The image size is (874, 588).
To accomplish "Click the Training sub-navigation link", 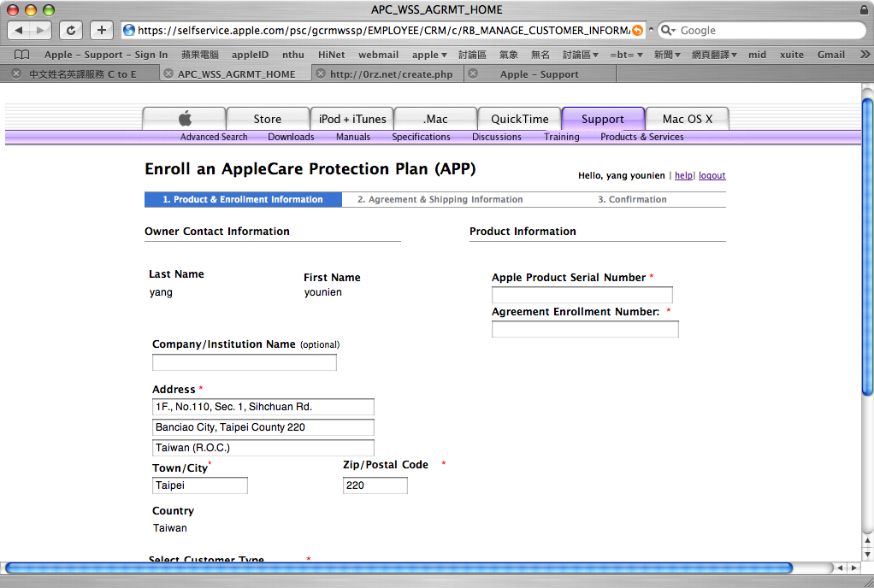I will [x=561, y=137].
